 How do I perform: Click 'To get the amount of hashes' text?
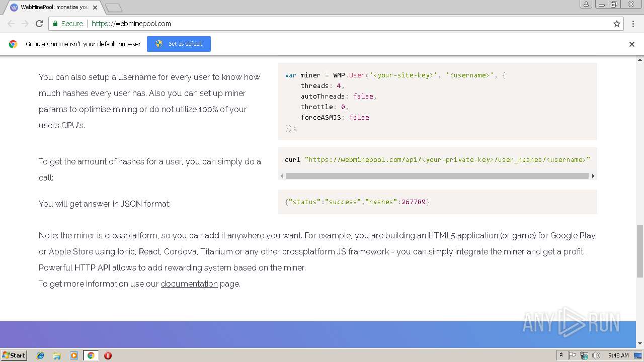tap(150, 169)
